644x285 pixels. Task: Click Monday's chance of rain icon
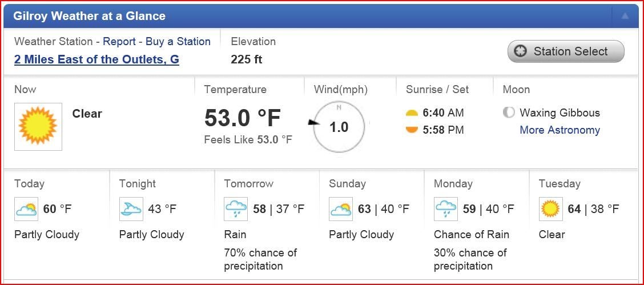[x=446, y=209]
